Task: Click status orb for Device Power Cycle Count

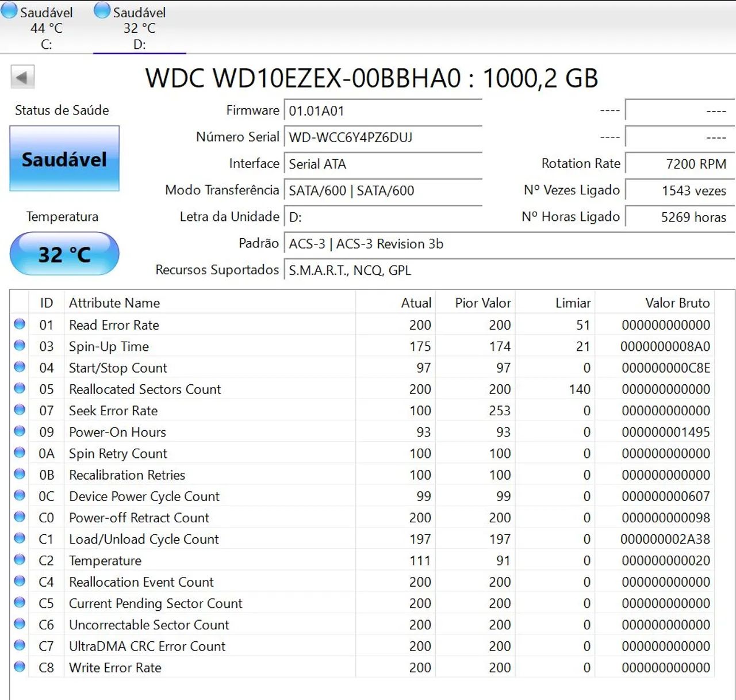Action: point(20,495)
